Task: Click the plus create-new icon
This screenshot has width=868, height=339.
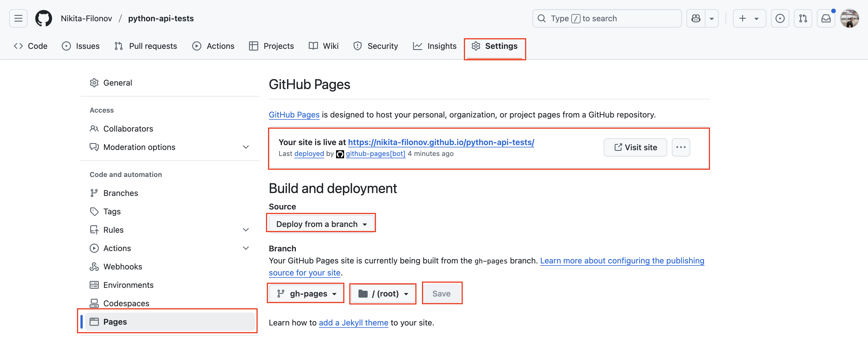Action: pos(743,18)
